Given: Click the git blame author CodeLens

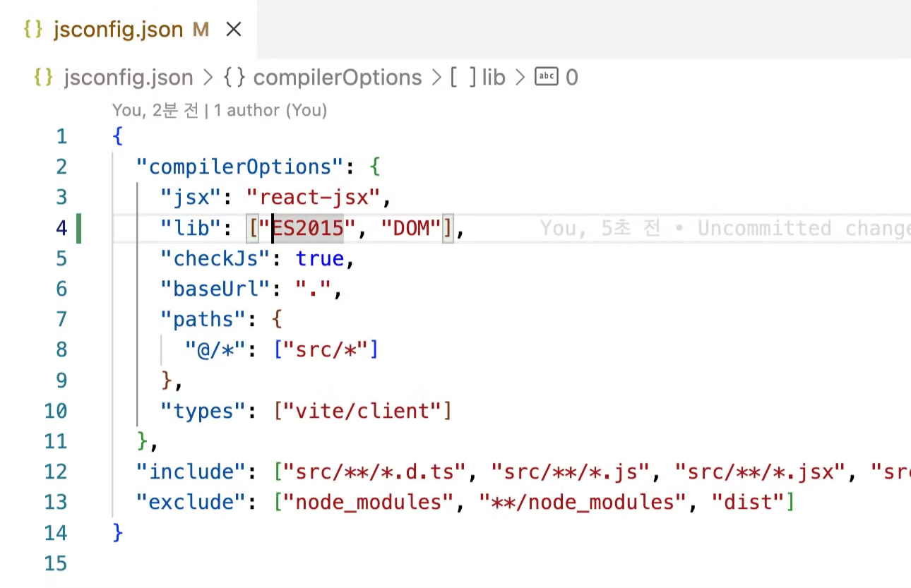Looking at the screenshot, I should coord(219,110).
